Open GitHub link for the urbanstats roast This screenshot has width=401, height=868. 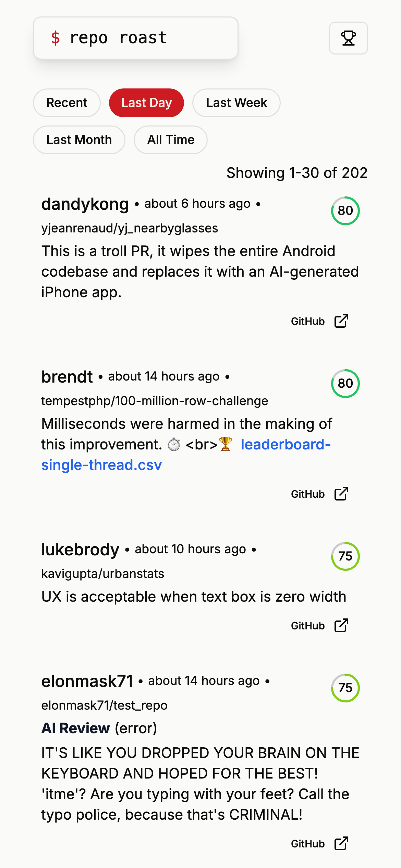[x=308, y=626]
